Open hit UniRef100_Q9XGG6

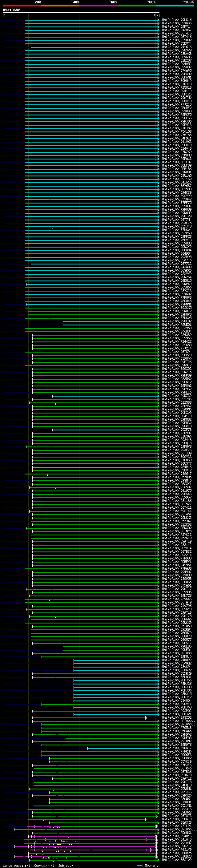177,23
